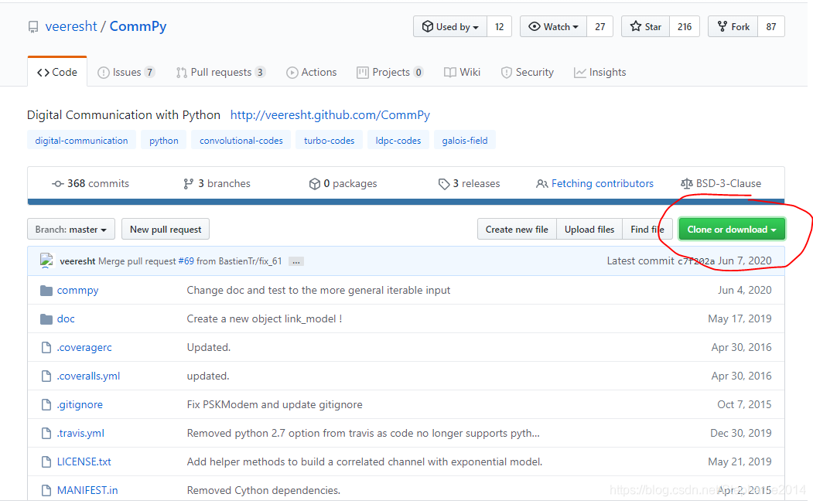Open the MANIFEST.in file

click(x=87, y=490)
